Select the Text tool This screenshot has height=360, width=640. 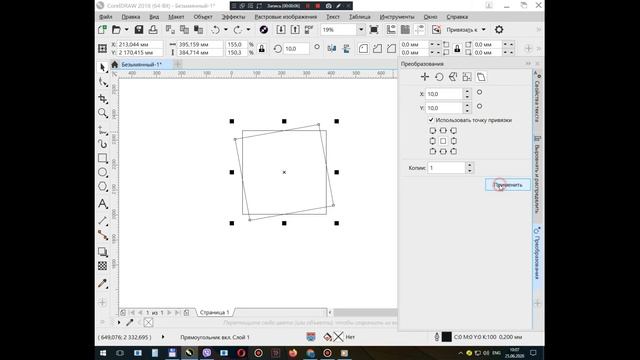point(102,203)
